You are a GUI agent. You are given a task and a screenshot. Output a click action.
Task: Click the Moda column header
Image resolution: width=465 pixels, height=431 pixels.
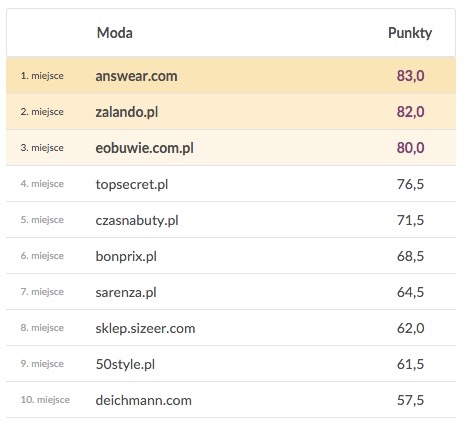click(115, 33)
